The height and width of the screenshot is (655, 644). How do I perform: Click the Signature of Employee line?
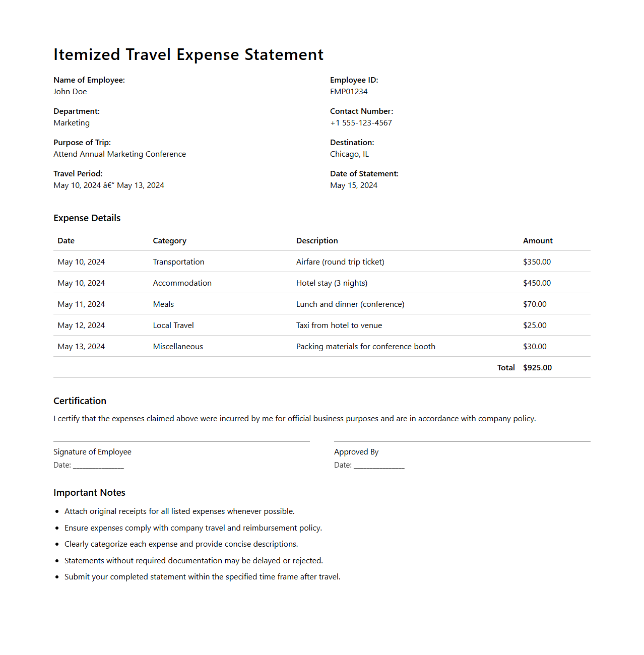pos(181,441)
